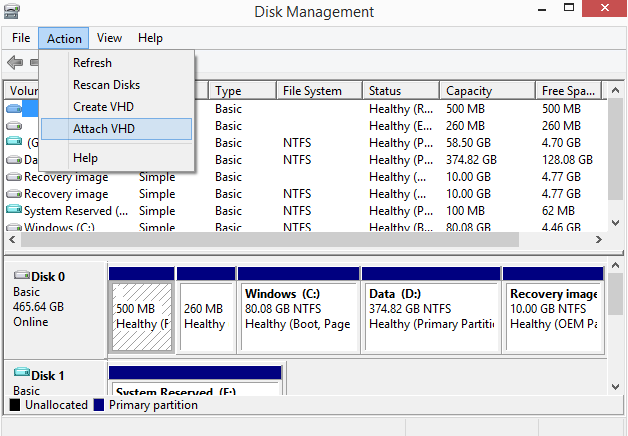Select the Data (D:) partition block
This screenshot has height=436, width=628.
pos(431,310)
